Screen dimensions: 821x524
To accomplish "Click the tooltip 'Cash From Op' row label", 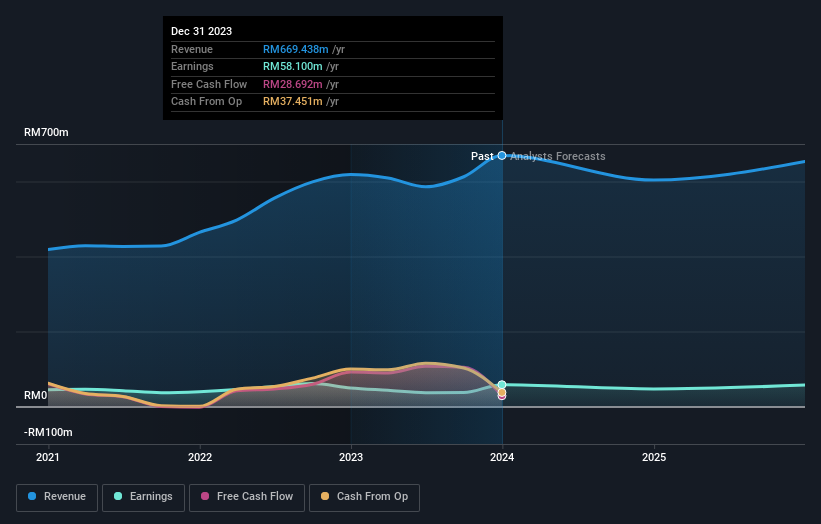I will (x=206, y=102).
